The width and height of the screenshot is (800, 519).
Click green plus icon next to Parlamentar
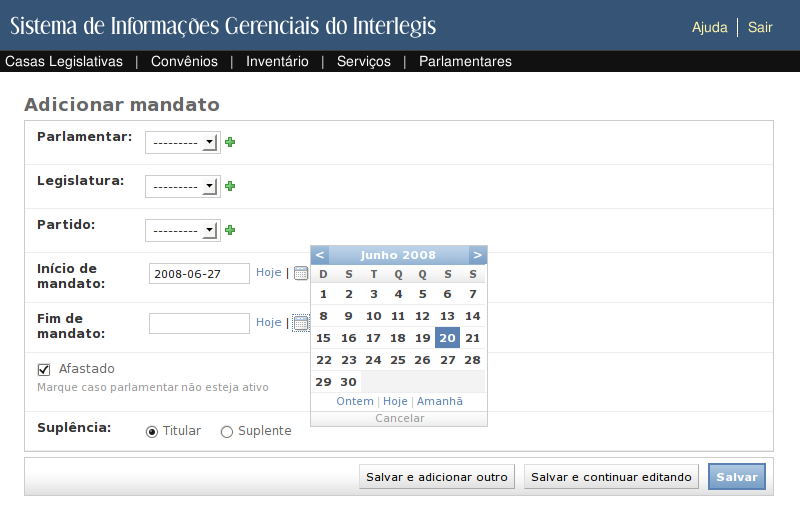tap(230, 142)
